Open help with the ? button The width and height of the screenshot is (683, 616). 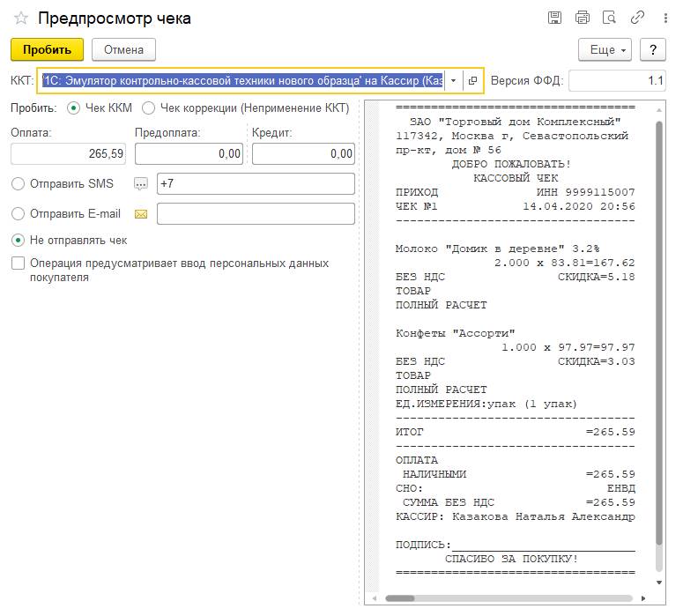(x=652, y=49)
